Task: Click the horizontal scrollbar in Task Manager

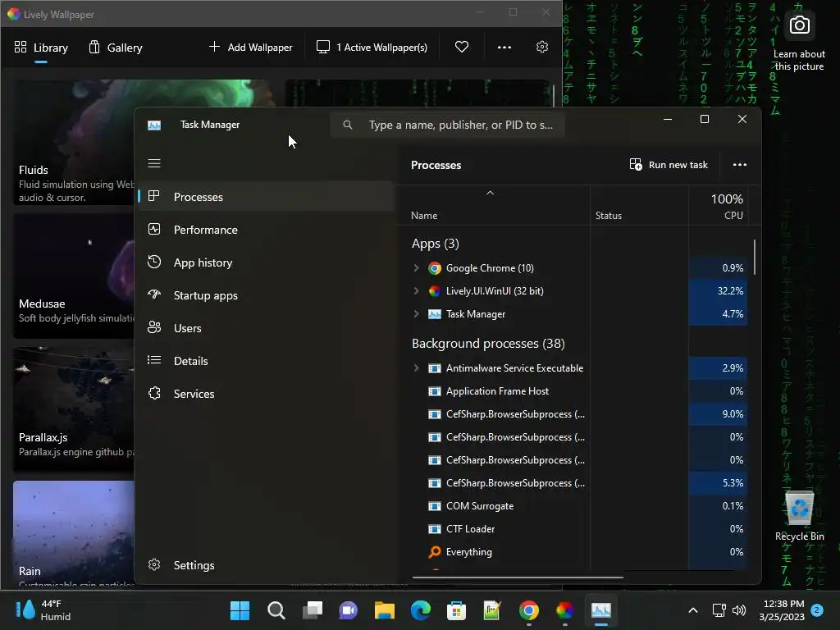Action: (x=518, y=577)
